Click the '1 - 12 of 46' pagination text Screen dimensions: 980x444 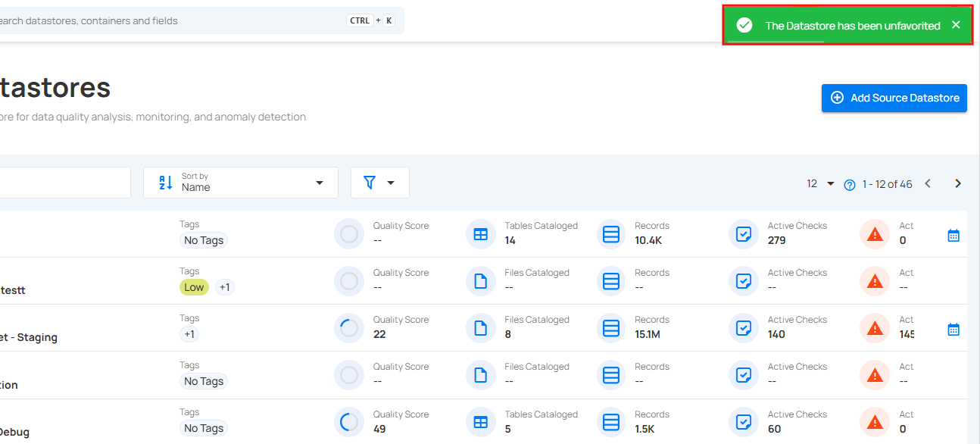pos(887,184)
